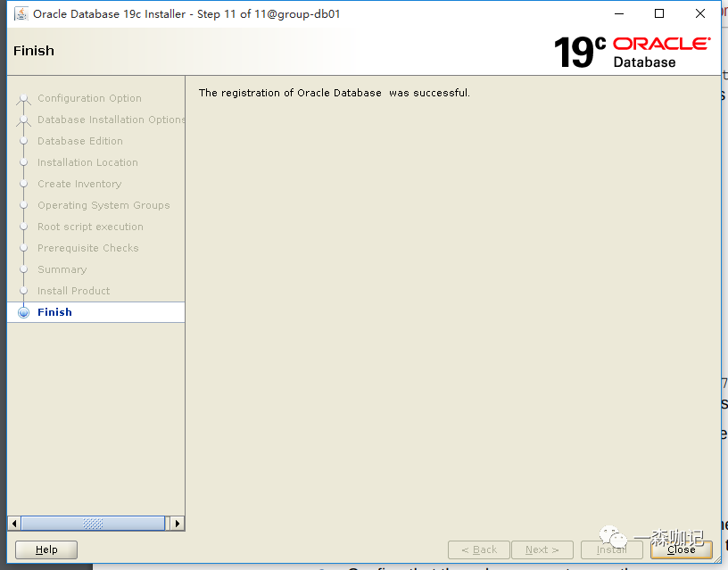Select the Configuration Option step
The width and height of the screenshot is (728, 570).
(x=89, y=98)
